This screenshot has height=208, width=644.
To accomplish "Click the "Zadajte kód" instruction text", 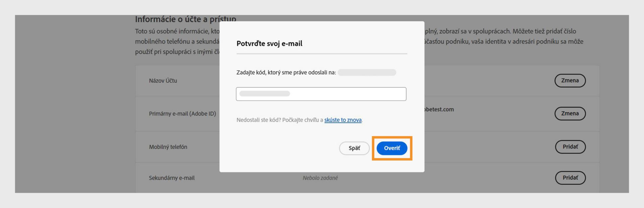I will [286, 72].
